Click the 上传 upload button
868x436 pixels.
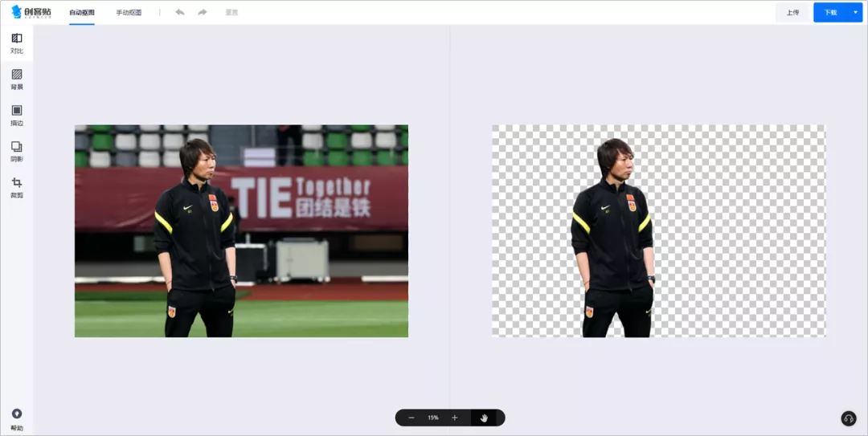[x=792, y=12]
